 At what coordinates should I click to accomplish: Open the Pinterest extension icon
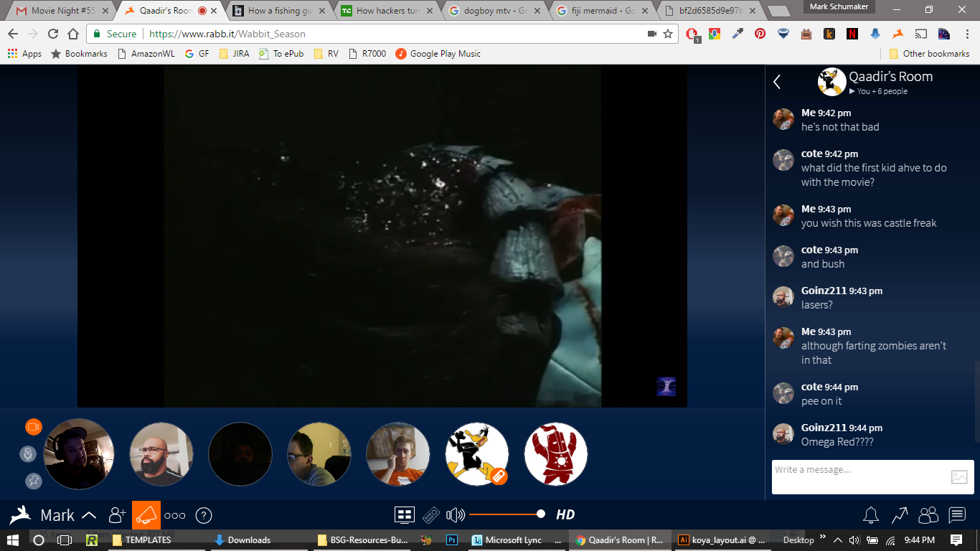(760, 34)
